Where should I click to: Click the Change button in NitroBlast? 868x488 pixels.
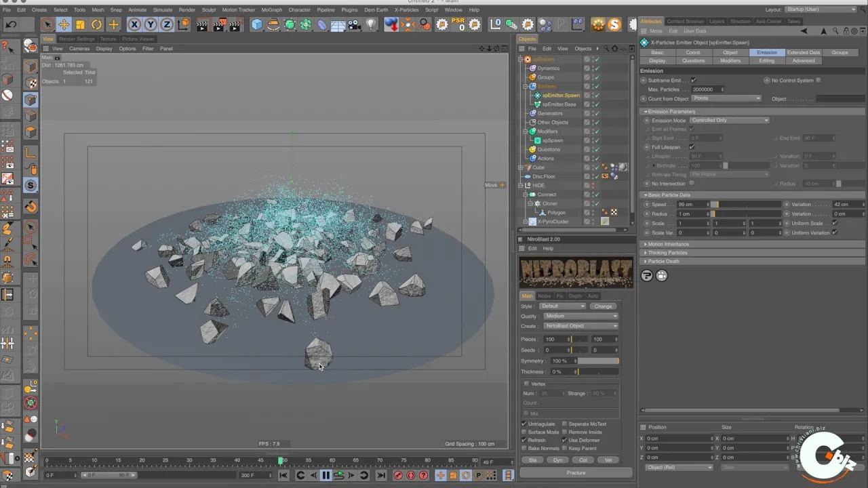coord(603,306)
